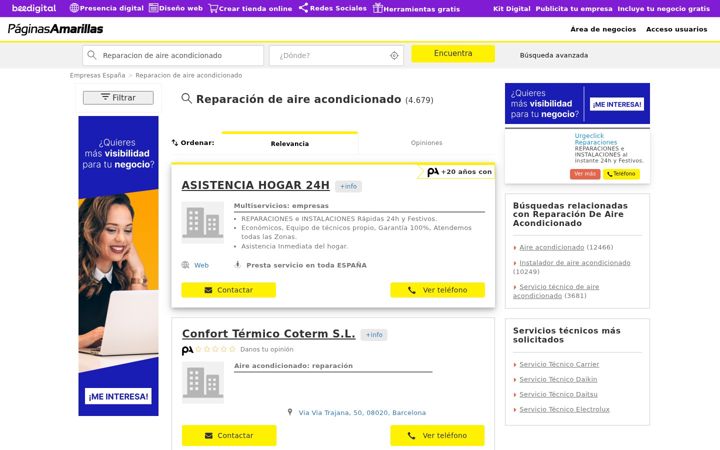The image size is (720, 450).
Task: Open Herramientas gratis menu
Action: (x=416, y=8)
